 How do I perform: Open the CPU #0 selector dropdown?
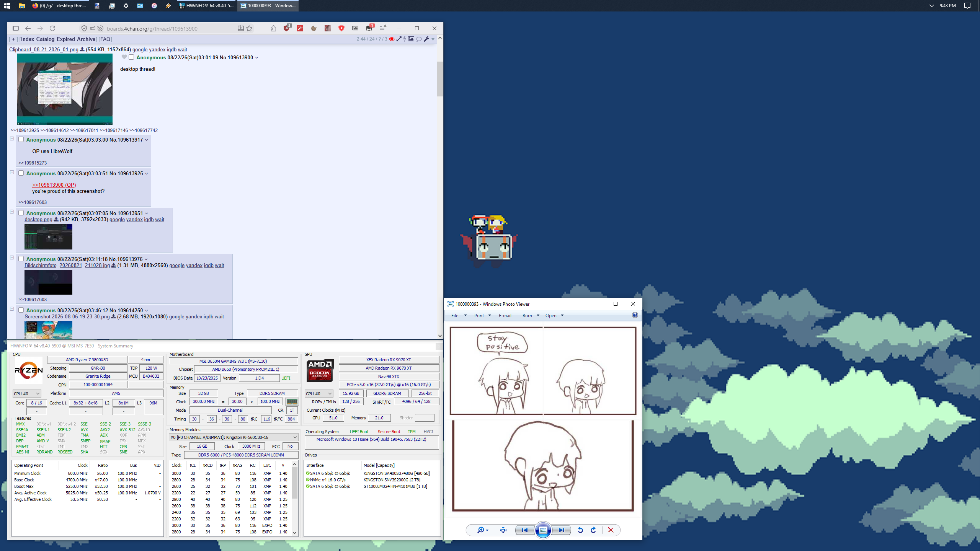[x=27, y=393]
